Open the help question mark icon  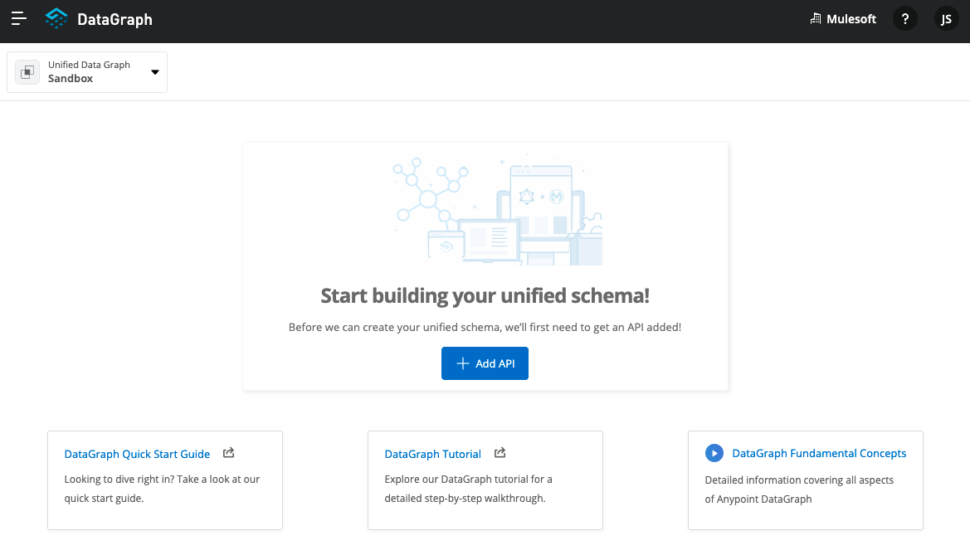pyautogui.click(x=905, y=18)
